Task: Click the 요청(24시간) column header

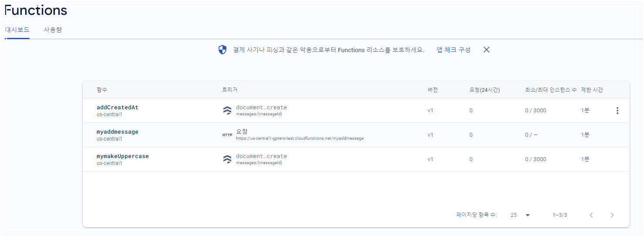Action: pyautogui.click(x=485, y=90)
